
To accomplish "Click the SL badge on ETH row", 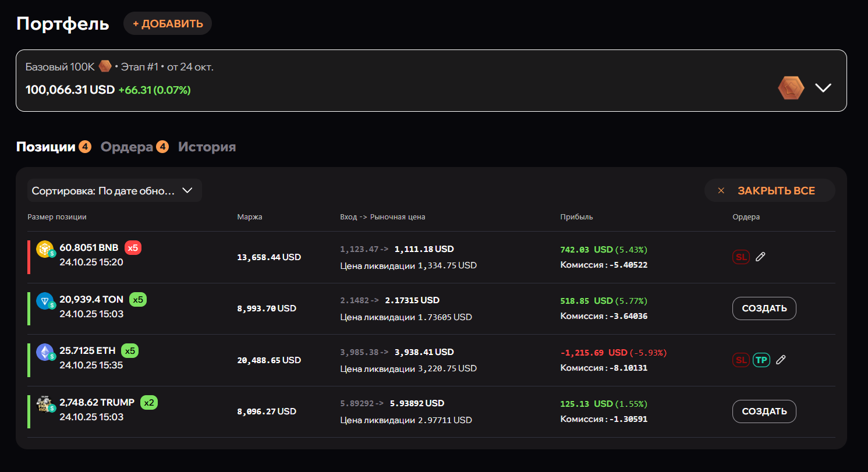I will [741, 360].
